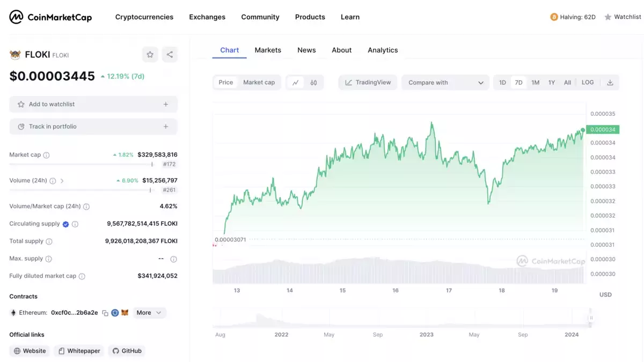Click Add to watchlist button

pos(93,104)
